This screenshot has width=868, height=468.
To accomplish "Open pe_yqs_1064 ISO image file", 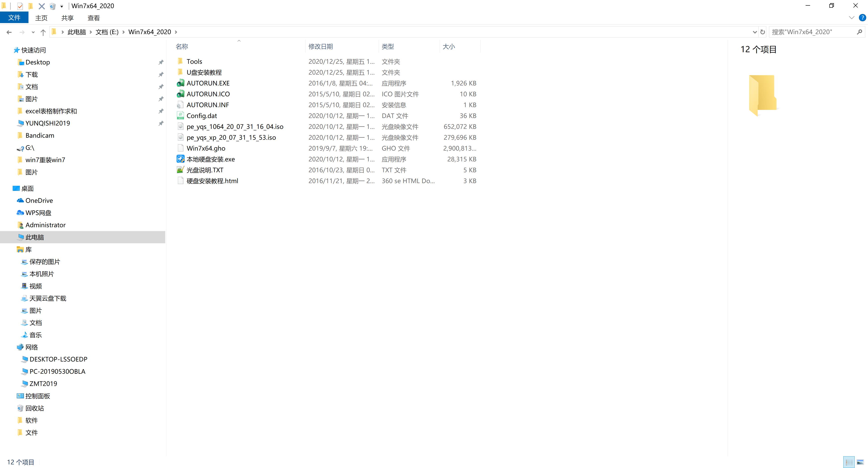I will click(x=234, y=126).
